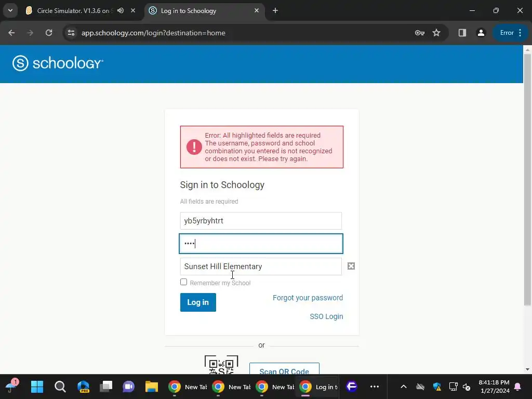This screenshot has height=399, width=532.
Task: Check the Remember my School checkbox
Action: 183,282
